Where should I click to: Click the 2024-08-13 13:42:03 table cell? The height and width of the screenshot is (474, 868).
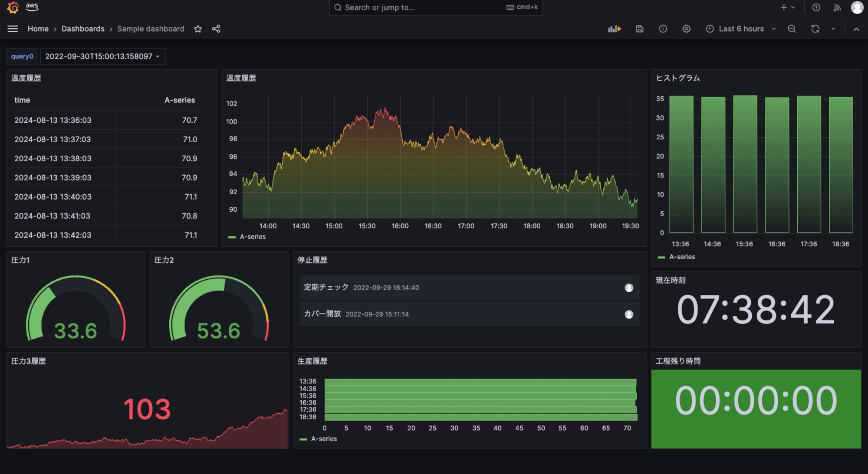pos(63,235)
